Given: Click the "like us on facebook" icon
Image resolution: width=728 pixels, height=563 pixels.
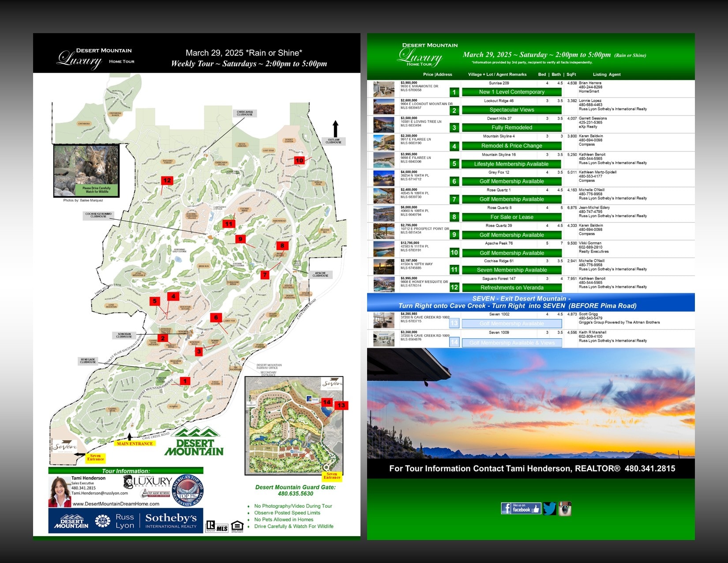Looking at the screenshot, I should (x=521, y=508).
